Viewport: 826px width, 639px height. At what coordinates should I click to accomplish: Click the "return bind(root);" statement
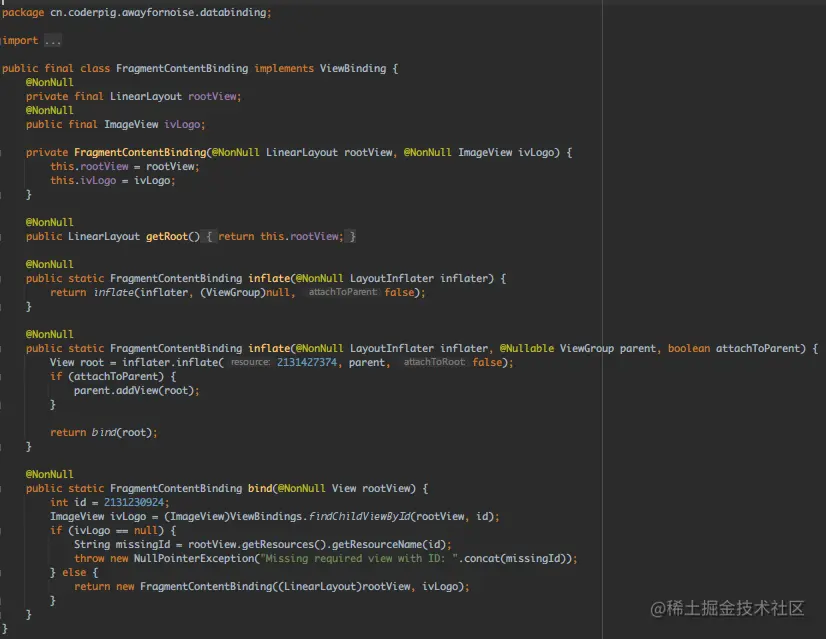coord(104,432)
